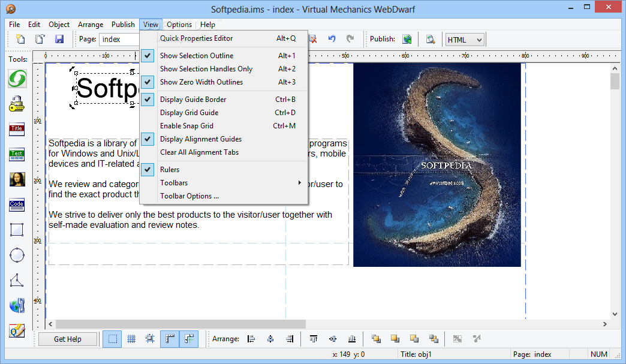
Task: Open the Help menu
Action: tap(207, 25)
